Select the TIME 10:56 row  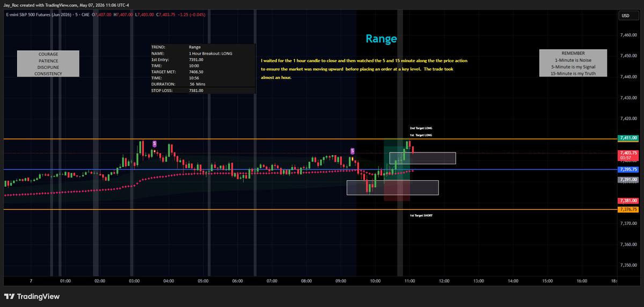tap(203, 78)
